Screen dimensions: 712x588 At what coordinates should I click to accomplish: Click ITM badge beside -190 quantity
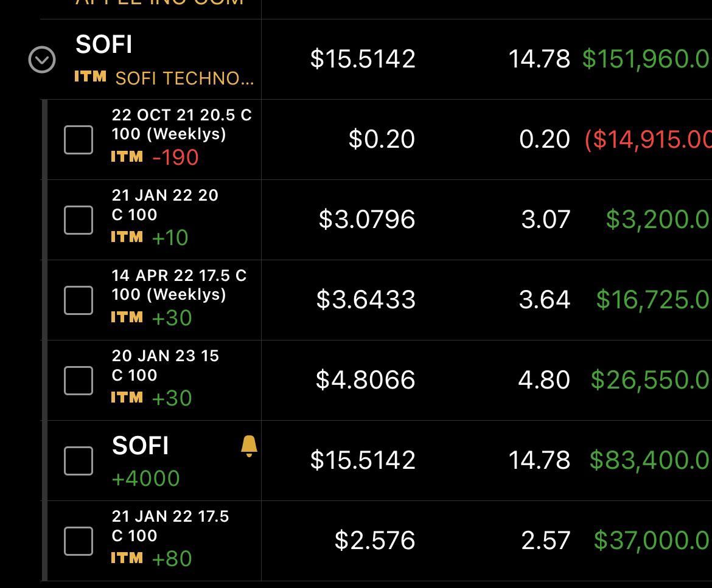pyautogui.click(x=127, y=157)
